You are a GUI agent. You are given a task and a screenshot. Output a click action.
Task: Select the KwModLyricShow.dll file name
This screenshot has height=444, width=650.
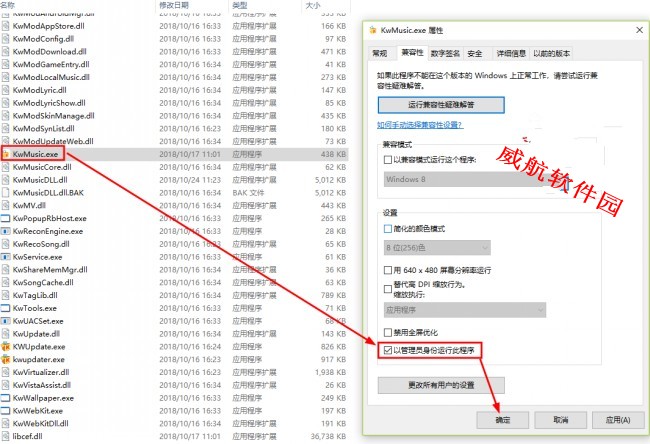click(x=49, y=103)
